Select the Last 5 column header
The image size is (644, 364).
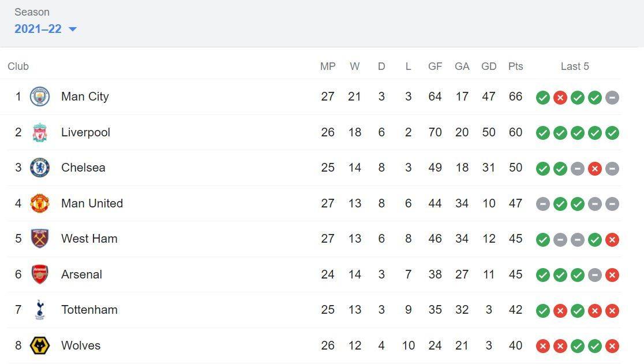[x=575, y=66]
